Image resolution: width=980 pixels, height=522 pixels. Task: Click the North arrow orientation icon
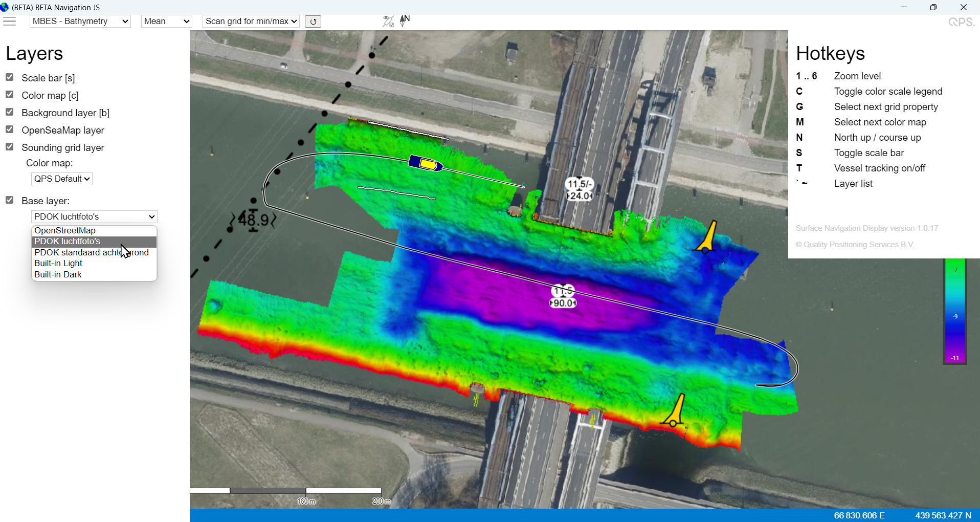pos(405,20)
